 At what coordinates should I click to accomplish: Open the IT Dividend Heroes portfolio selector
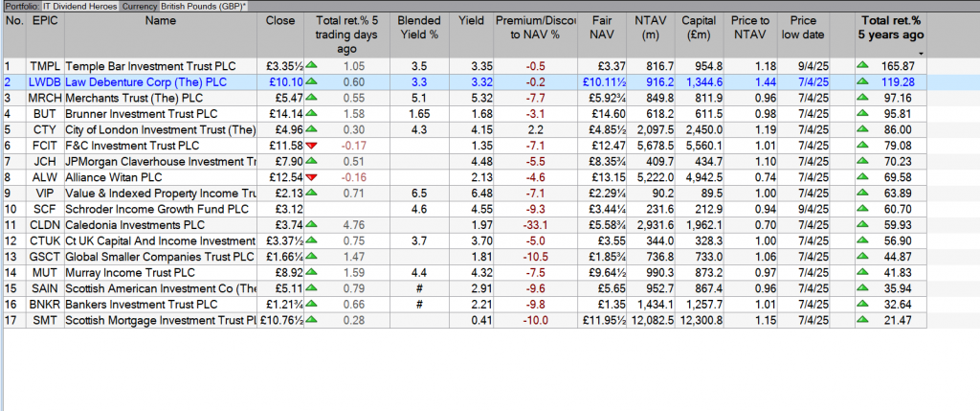pos(80,6)
